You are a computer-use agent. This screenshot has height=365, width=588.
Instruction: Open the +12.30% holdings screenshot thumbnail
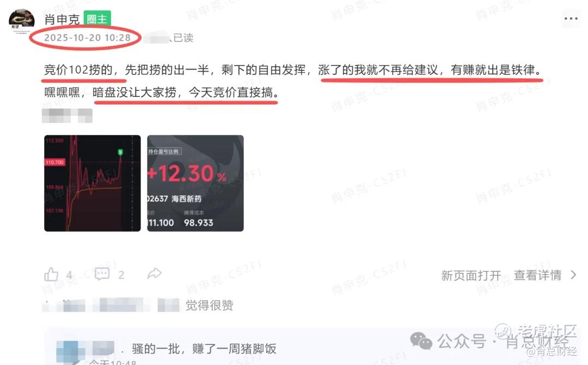click(x=195, y=183)
